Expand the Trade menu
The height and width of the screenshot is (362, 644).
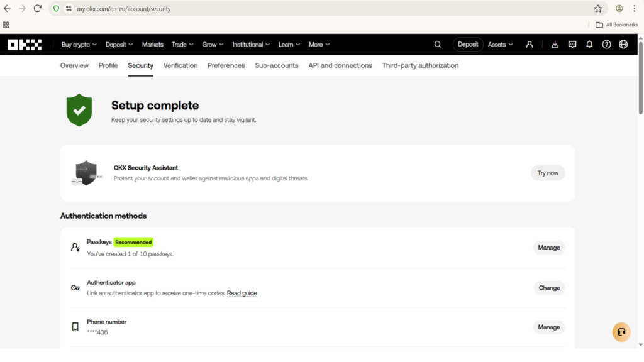click(x=182, y=45)
